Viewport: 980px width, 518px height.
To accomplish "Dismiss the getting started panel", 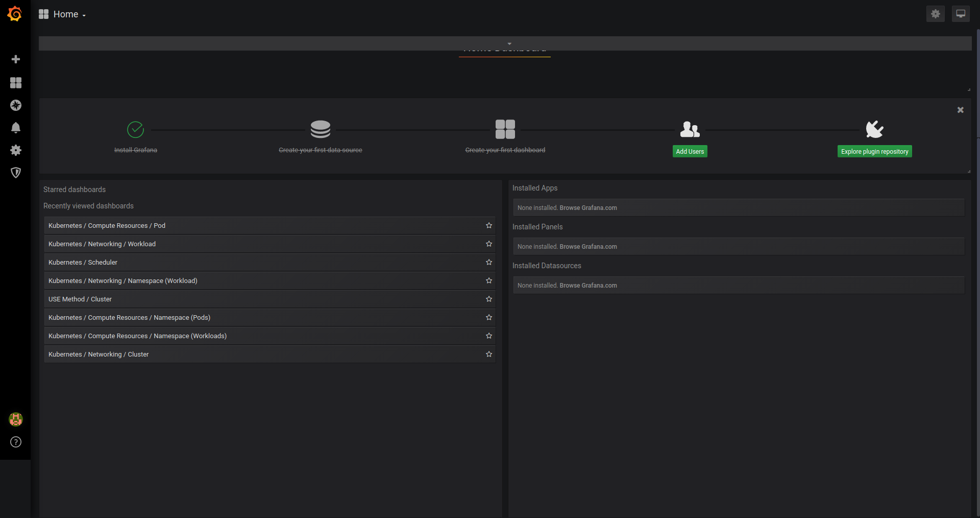I will [961, 110].
